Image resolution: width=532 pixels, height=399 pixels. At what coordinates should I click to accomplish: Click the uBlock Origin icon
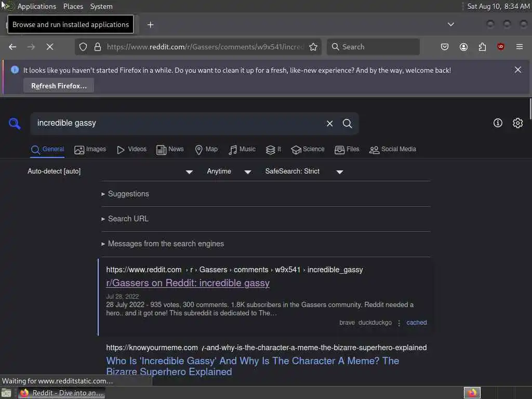[x=501, y=47]
